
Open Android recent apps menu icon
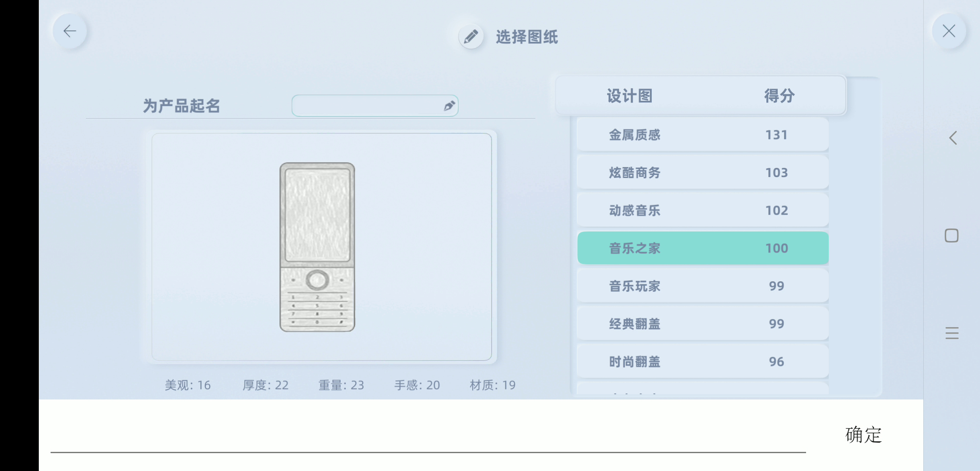(x=952, y=333)
